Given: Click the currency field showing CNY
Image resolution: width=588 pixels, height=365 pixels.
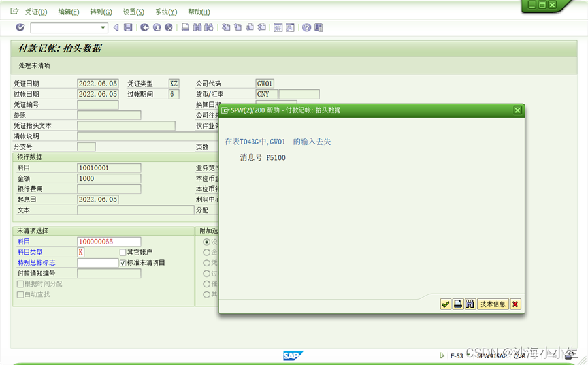Looking at the screenshot, I should coord(267,94).
